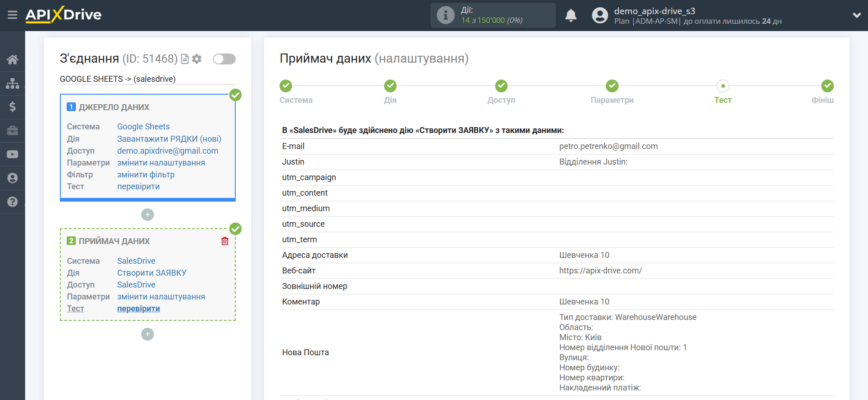Go to Доступ step
868x400 pixels.
pyautogui.click(x=501, y=85)
